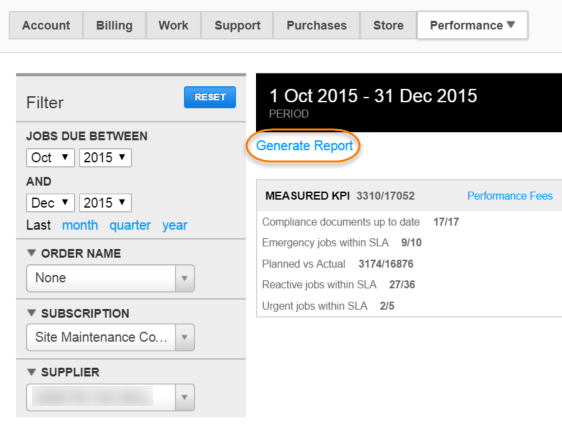Click the Generate Report link
Viewport: 562px width, 426px height.
(x=304, y=146)
